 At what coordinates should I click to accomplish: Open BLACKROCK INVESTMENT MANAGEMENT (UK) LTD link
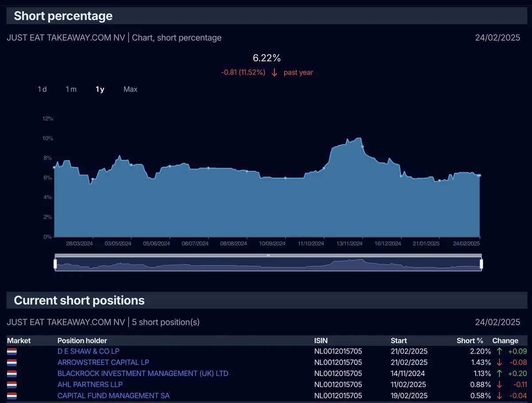point(143,373)
